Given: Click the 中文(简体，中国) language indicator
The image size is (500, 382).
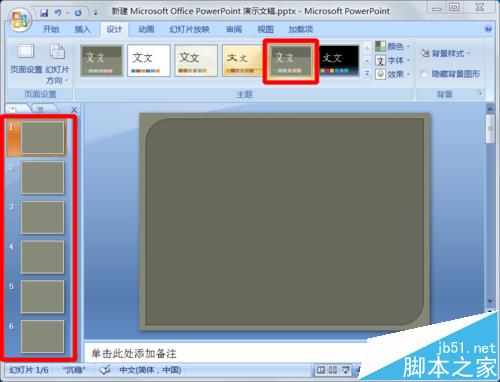Looking at the screenshot, I should tap(150, 370).
